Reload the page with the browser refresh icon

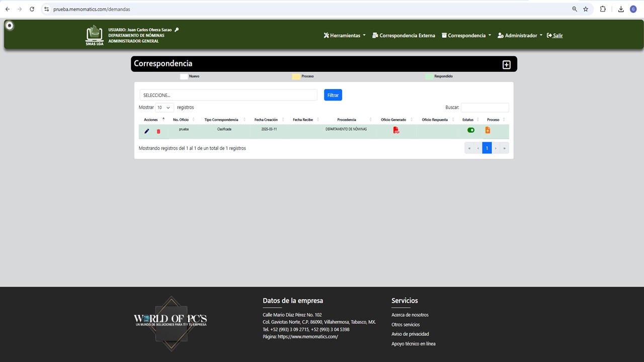click(32, 9)
